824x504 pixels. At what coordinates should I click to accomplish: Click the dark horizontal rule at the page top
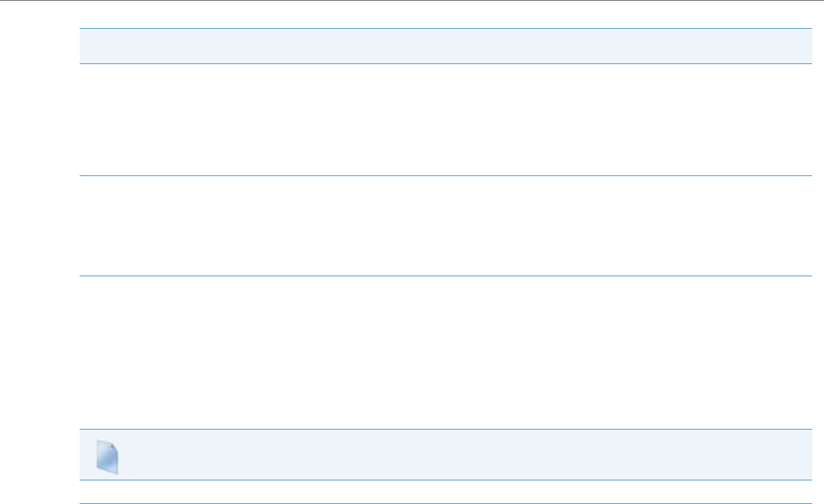coord(412,1)
